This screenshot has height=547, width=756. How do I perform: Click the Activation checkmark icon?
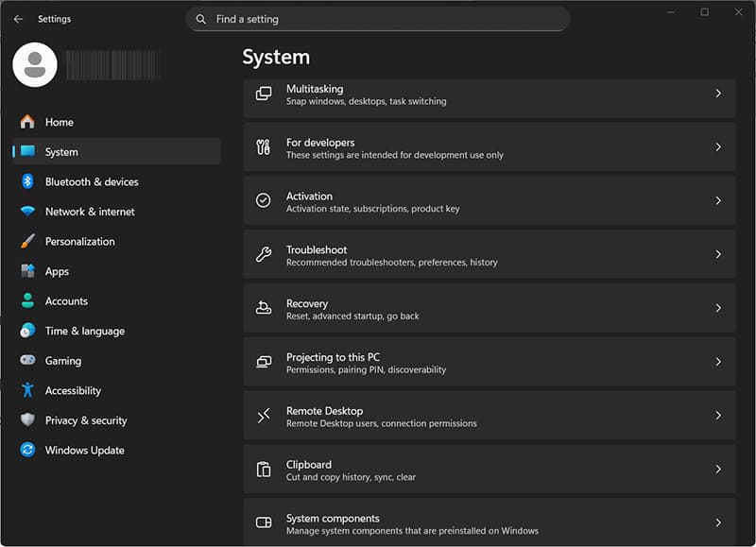264,200
